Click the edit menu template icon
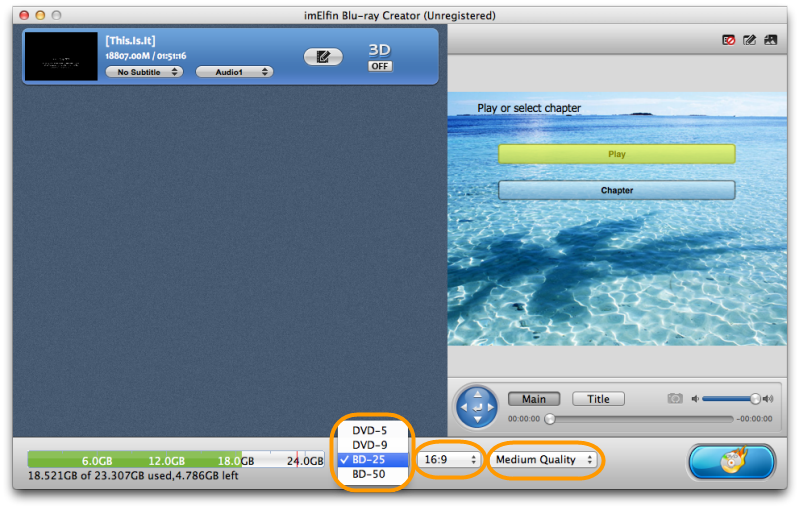 (749, 40)
